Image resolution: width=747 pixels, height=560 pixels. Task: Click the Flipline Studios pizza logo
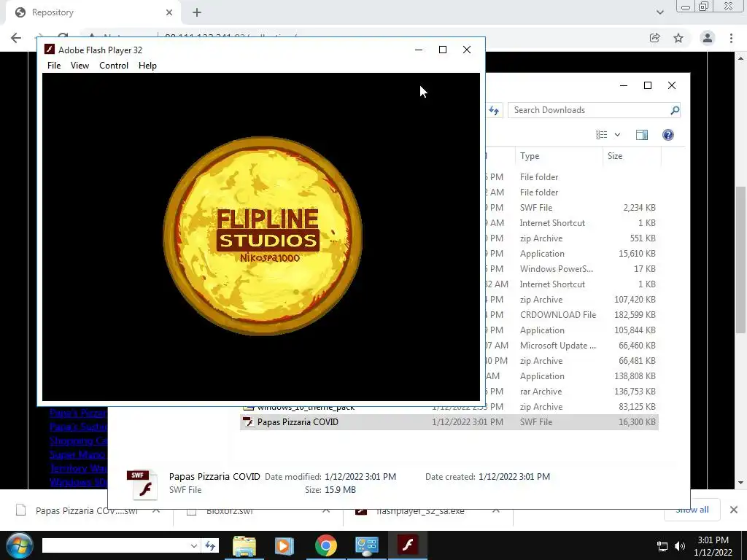[263, 236]
